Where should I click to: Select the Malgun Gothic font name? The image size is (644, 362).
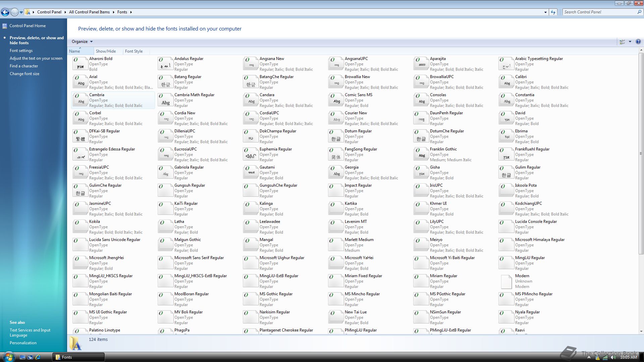pyautogui.click(x=187, y=240)
